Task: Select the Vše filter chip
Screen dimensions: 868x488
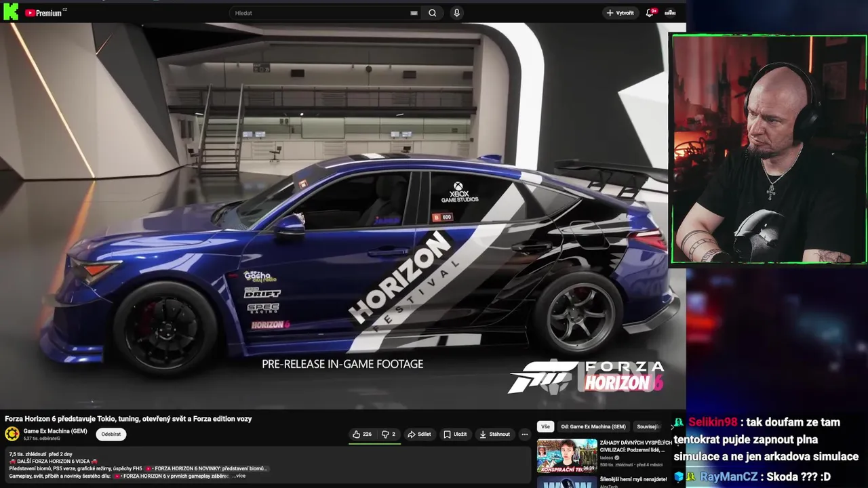Action: pos(545,427)
